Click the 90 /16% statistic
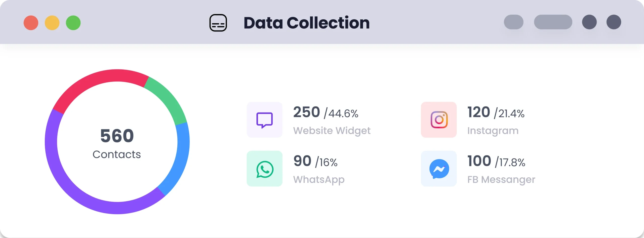Screen dimensions: 644x238 point(315,161)
